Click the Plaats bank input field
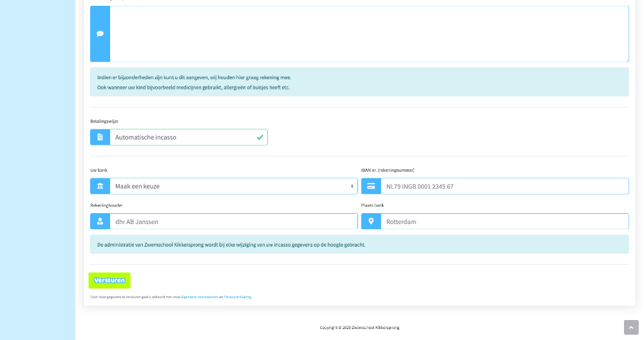Image resolution: width=644 pixels, height=340 pixels. [502, 222]
